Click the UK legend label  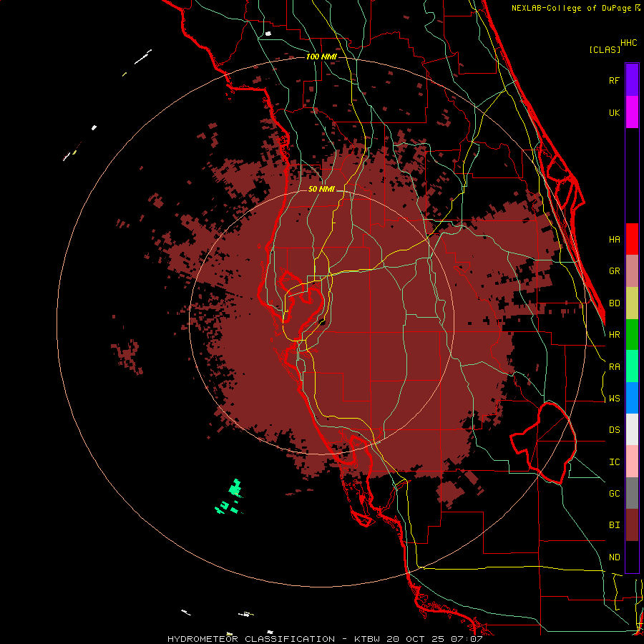point(614,113)
